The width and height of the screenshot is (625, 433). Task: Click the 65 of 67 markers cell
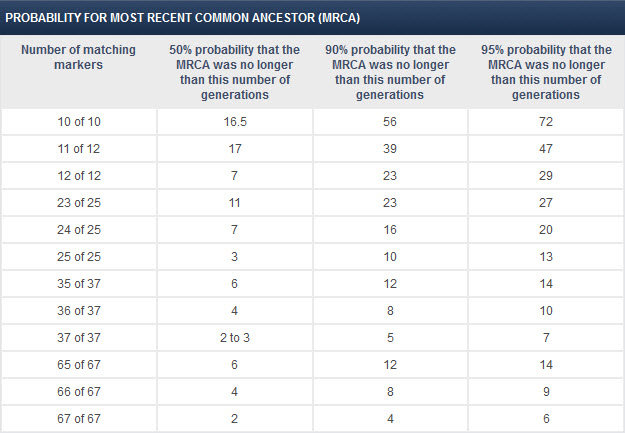[x=79, y=364]
